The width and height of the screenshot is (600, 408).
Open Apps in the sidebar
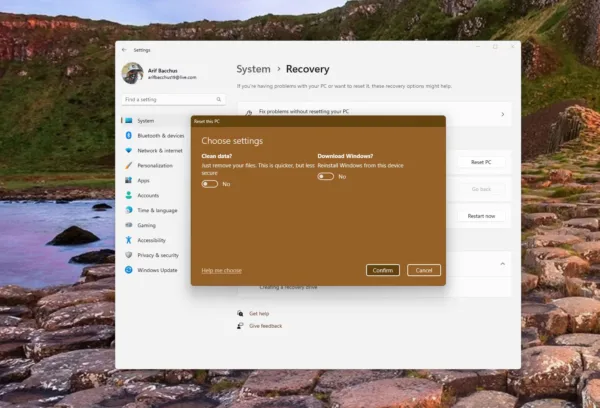pyautogui.click(x=143, y=180)
